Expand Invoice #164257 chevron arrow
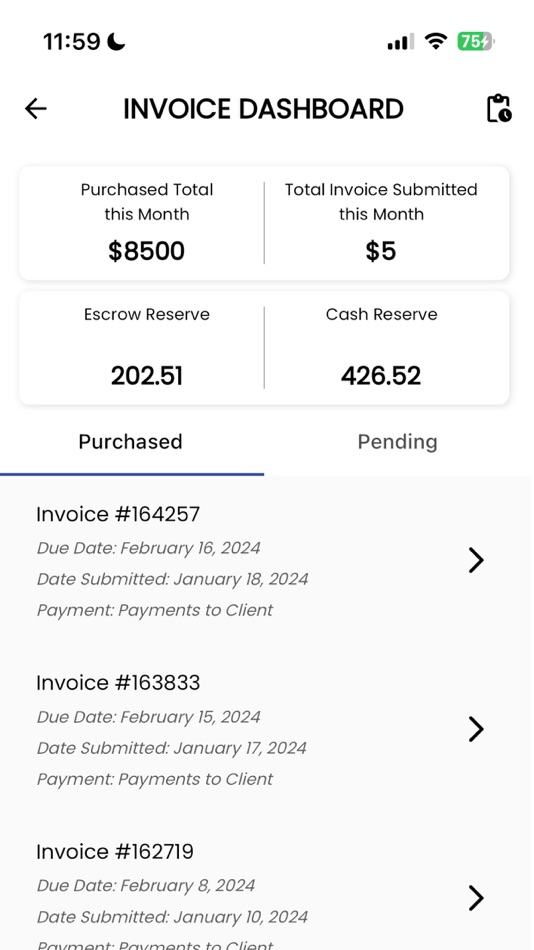This screenshot has width=534, height=950. tap(476, 560)
